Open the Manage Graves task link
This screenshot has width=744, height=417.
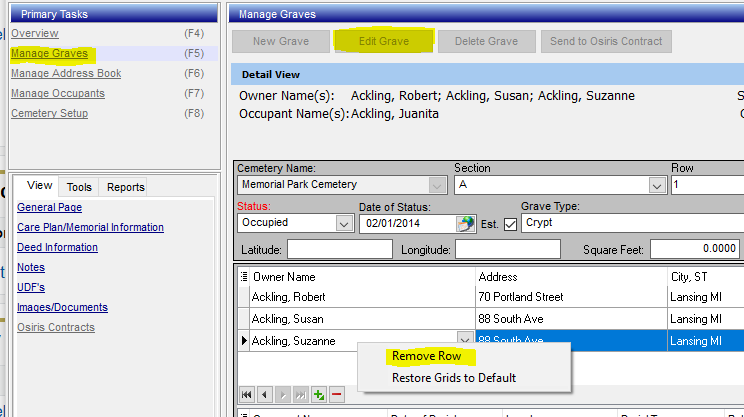(x=49, y=53)
